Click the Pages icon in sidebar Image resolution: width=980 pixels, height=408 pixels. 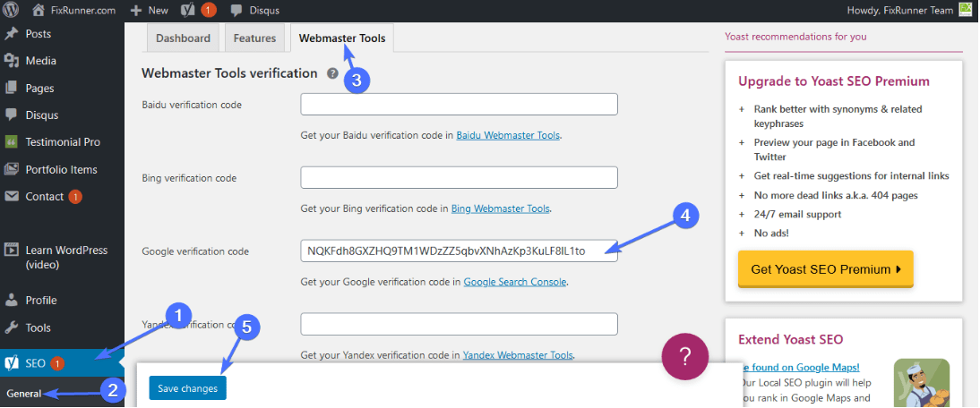tap(12, 88)
